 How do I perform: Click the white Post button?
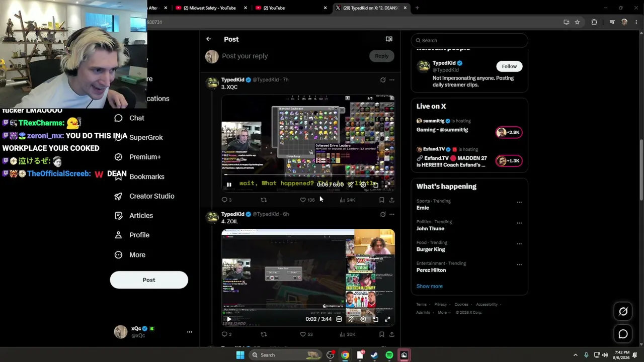149,280
